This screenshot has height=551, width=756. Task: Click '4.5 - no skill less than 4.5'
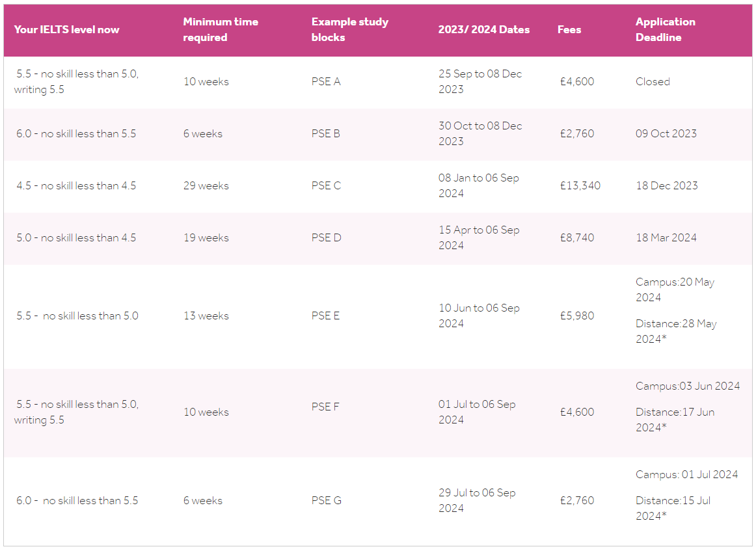click(x=76, y=185)
